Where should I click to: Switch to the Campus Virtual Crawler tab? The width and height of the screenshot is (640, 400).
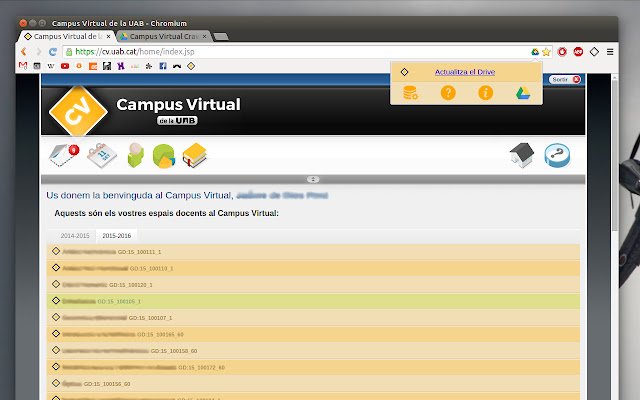point(163,36)
